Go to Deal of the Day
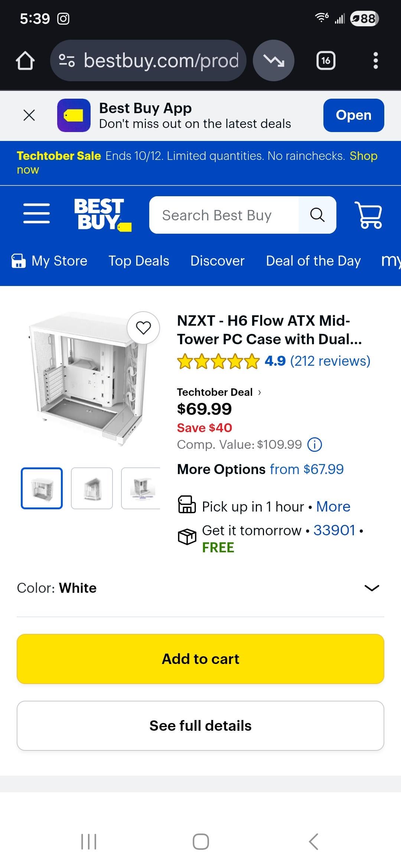This screenshot has width=401, height=868. pos(313,261)
